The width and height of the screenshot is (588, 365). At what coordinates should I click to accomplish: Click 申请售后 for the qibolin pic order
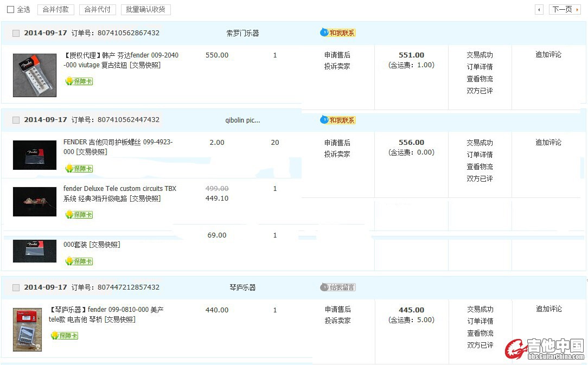pyautogui.click(x=337, y=143)
